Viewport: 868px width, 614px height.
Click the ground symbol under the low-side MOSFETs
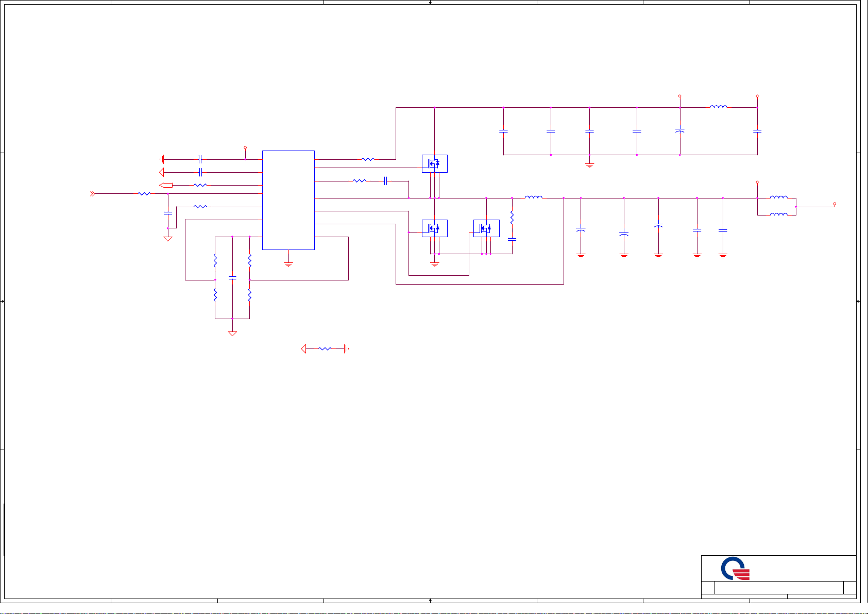(435, 264)
